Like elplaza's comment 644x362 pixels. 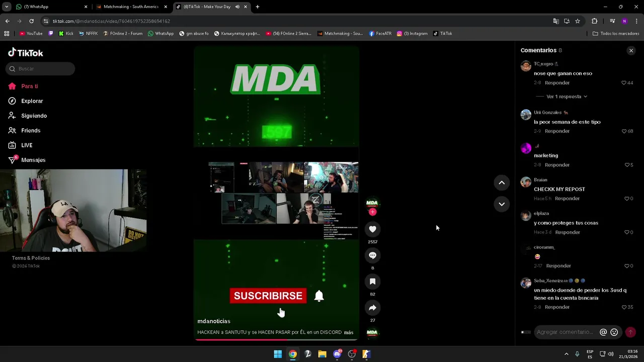pyautogui.click(x=627, y=232)
